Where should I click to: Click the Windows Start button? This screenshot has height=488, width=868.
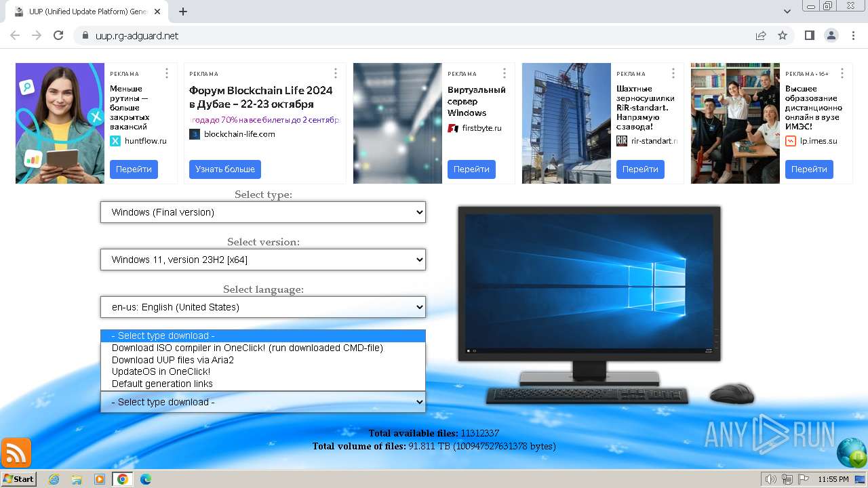click(18, 479)
